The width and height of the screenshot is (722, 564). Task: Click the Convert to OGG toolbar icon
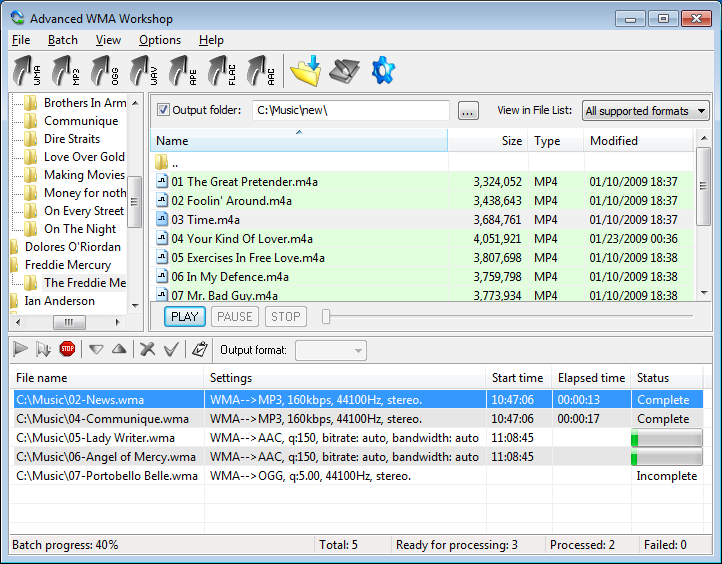105,70
